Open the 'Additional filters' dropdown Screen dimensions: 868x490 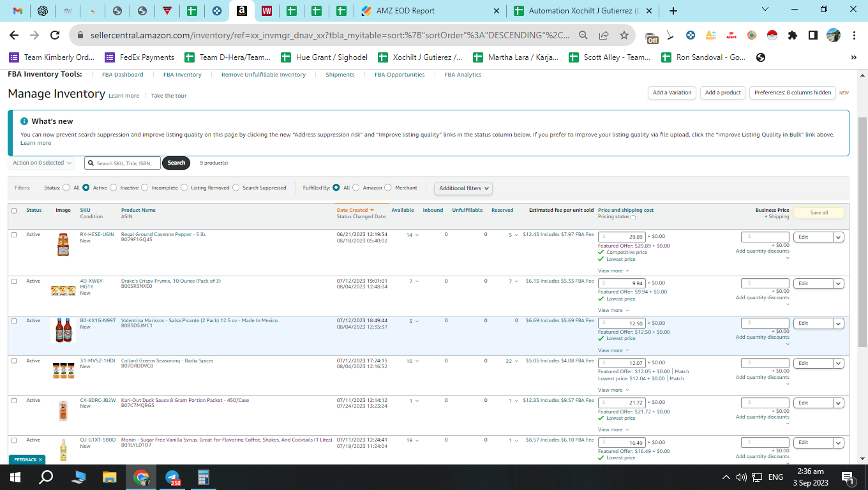coord(463,188)
